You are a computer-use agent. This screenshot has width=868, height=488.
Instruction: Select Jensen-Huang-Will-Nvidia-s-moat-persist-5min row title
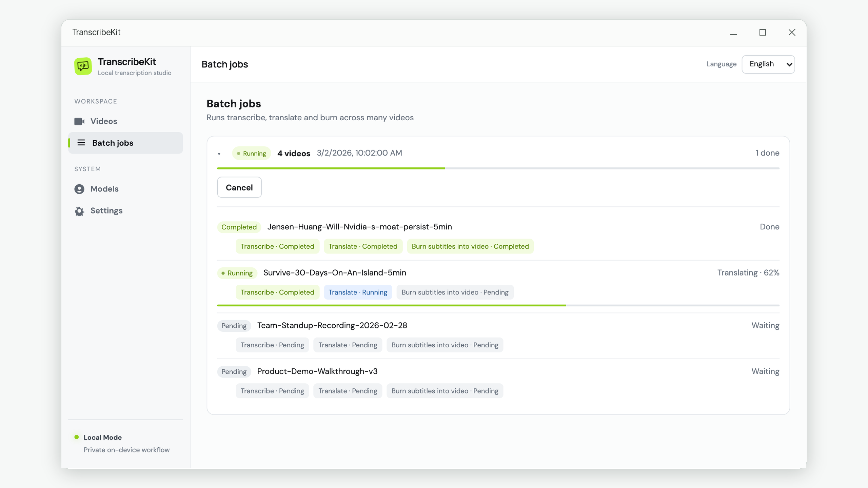[x=359, y=227]
